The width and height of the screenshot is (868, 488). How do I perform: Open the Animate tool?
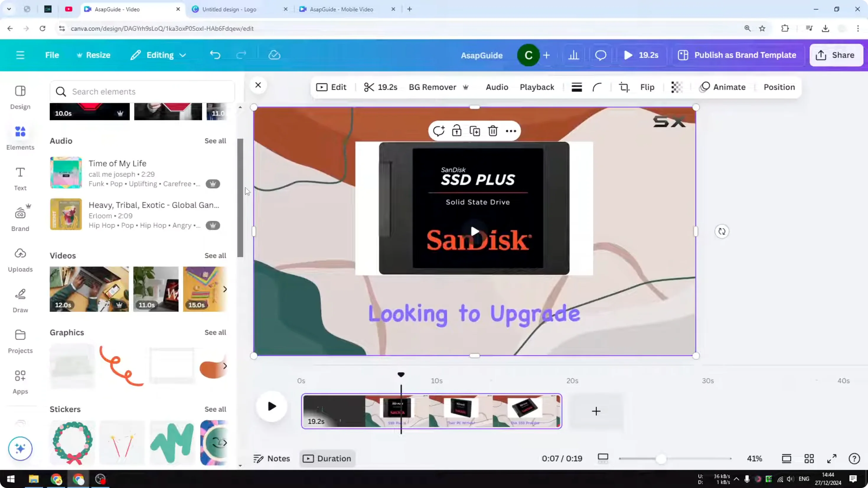click(722, 87)
